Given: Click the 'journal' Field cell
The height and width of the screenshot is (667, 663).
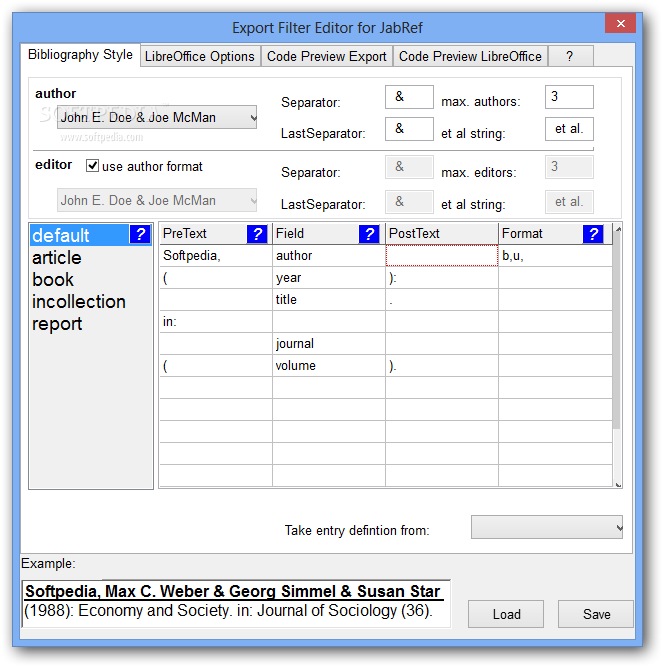Looking at the screenshot, I should coord(329,344).
